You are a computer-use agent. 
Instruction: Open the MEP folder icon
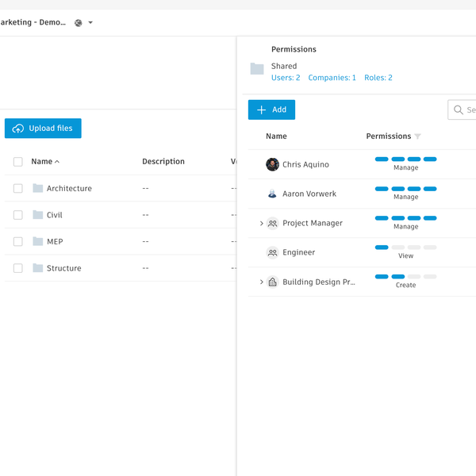pyautogui.click(x=38, y=242)
